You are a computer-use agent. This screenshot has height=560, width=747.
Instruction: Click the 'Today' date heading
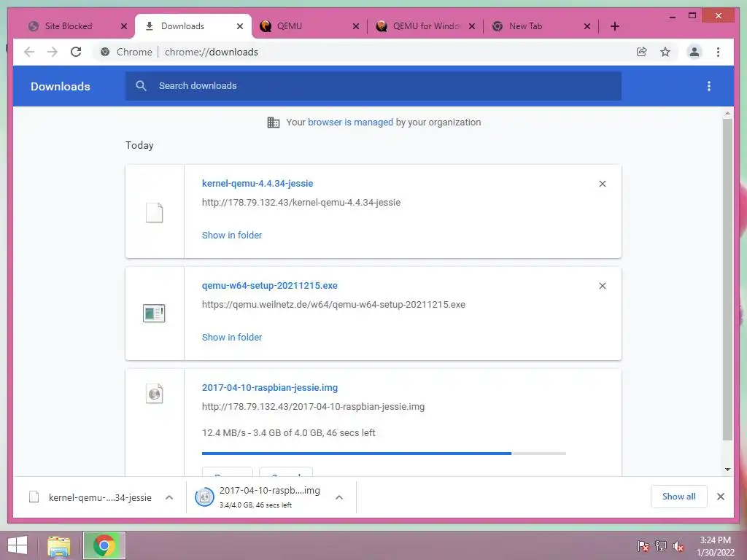(x=139, y=145)
